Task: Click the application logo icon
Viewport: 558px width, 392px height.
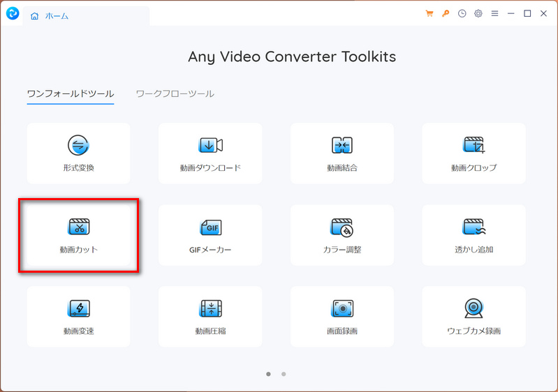Action: tap(13, 13)
